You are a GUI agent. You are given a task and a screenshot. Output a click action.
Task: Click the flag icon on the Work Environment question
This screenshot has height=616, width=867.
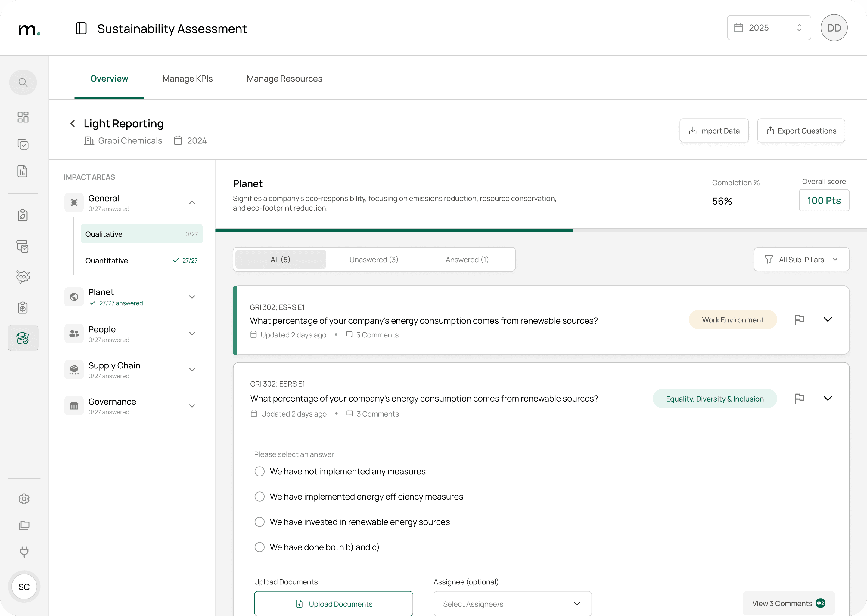tap(799, 319)
